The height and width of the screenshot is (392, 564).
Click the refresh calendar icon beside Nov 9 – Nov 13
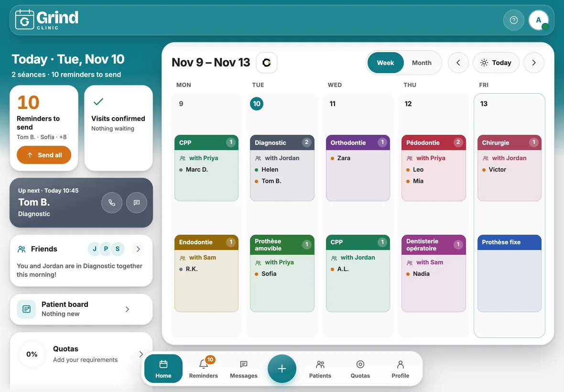(x=267, y=63)
